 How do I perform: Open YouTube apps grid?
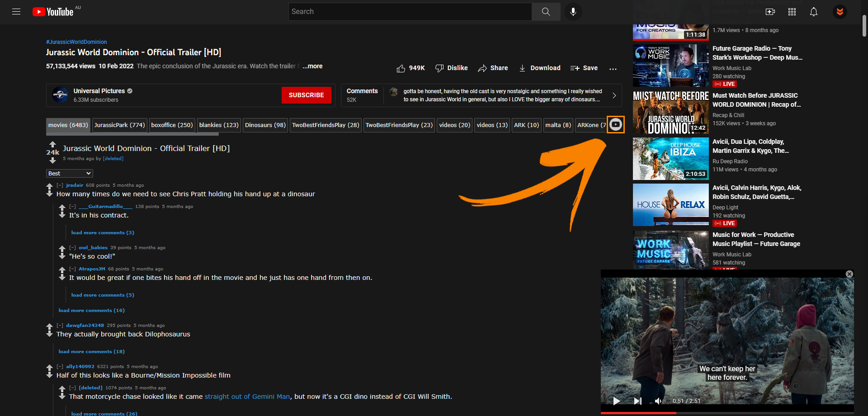[792, 12]
